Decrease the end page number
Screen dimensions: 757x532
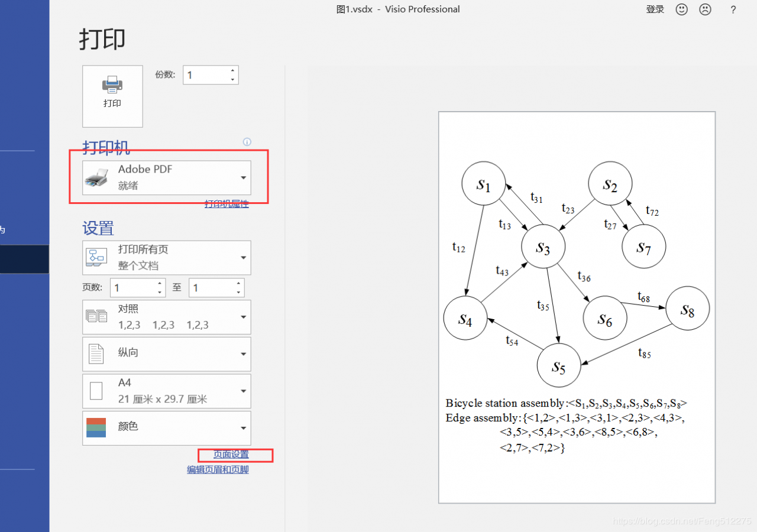pos(239,293)
